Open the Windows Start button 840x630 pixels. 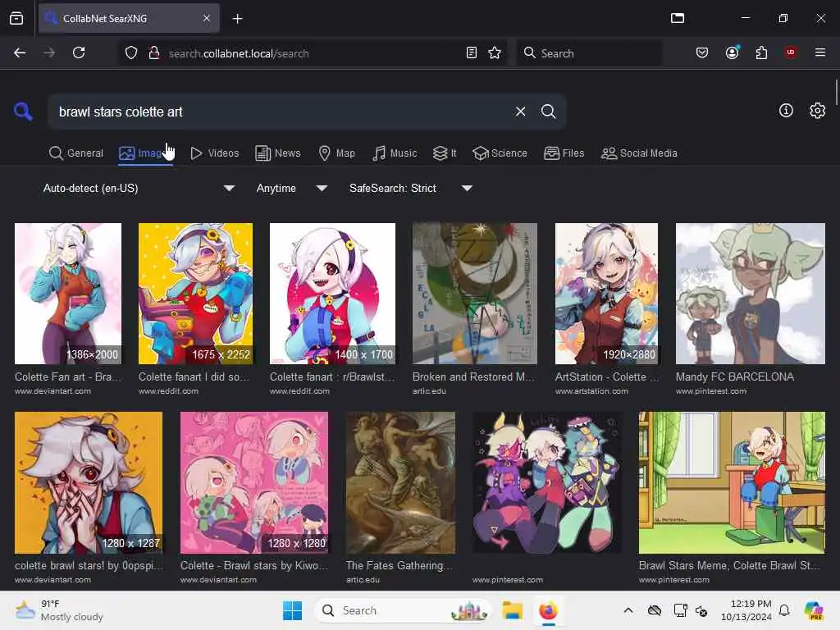pyautogui.click(x=293, y=610)
